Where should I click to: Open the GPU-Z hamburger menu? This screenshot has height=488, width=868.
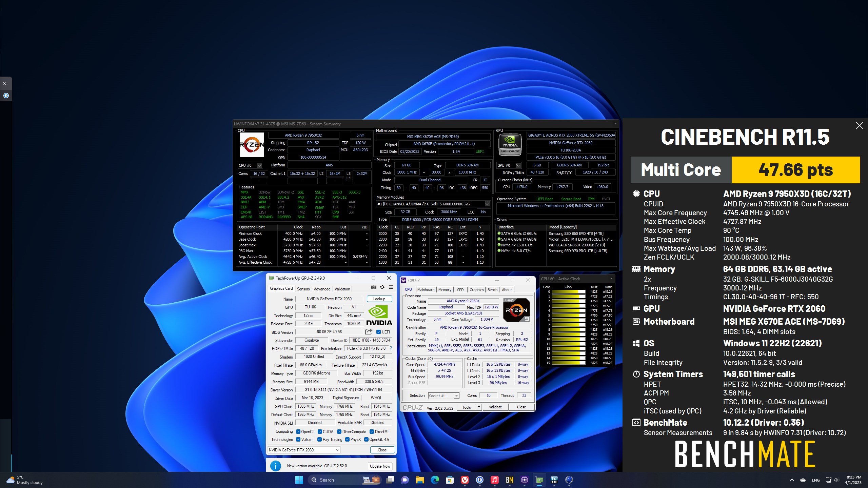391,287
